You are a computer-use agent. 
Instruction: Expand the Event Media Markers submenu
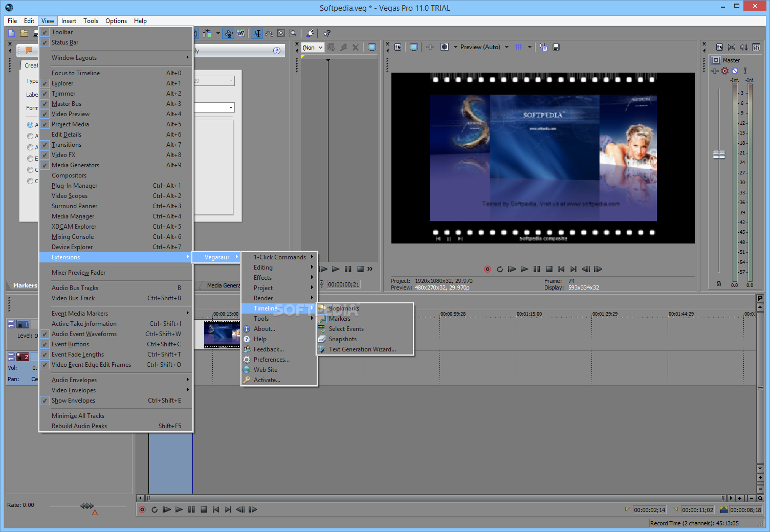click(116, 314)
